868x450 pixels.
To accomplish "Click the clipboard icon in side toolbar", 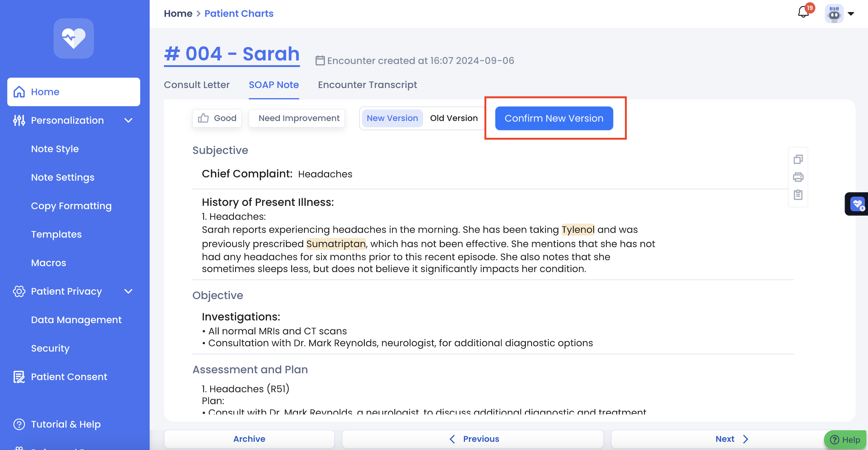I will click(x=798, y=195).
